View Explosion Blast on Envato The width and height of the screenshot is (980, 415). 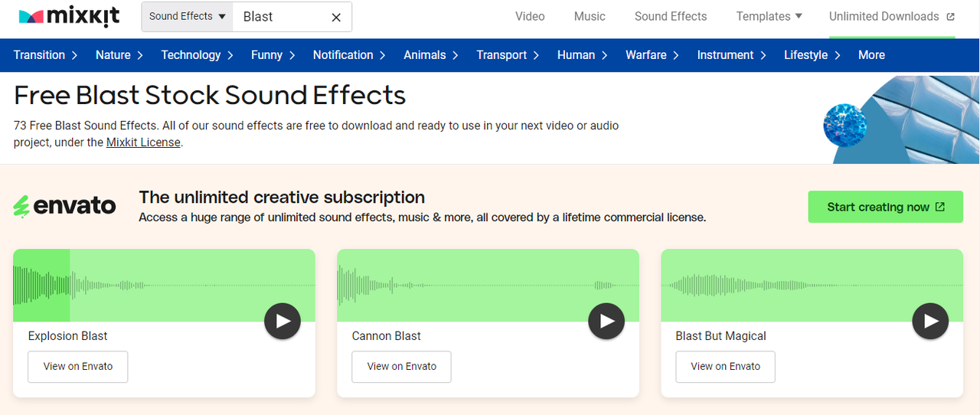click(x=78, y=367)
